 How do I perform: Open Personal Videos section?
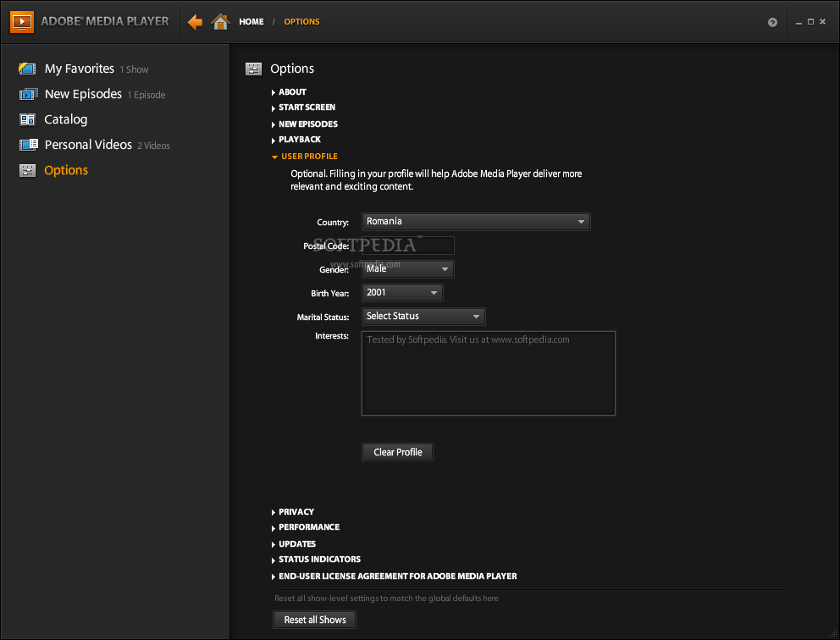tap(88, 145)
